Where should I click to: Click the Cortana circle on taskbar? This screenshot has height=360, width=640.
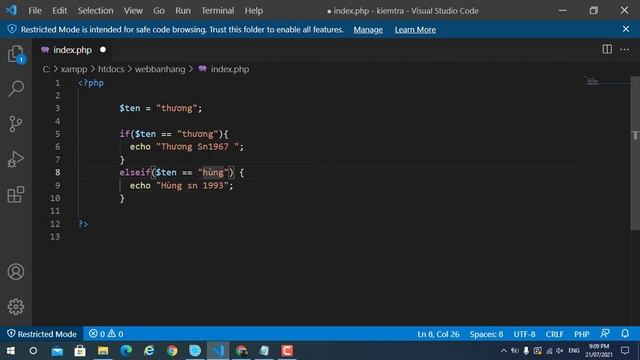tap(33, 351)
